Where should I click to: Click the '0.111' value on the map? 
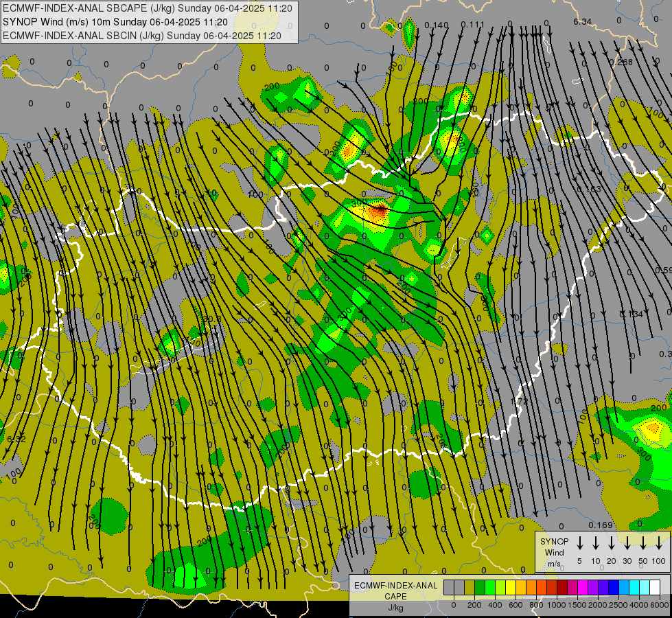(473, 25)
